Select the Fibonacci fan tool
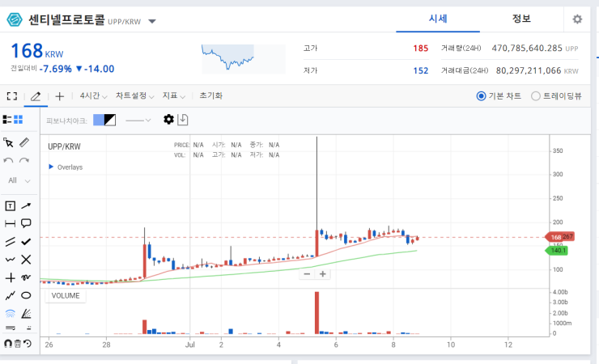 (x=26, y=314)
